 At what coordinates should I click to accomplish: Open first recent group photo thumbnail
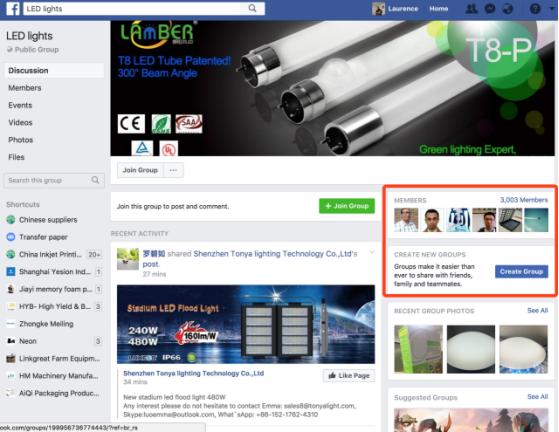(419, 349)
